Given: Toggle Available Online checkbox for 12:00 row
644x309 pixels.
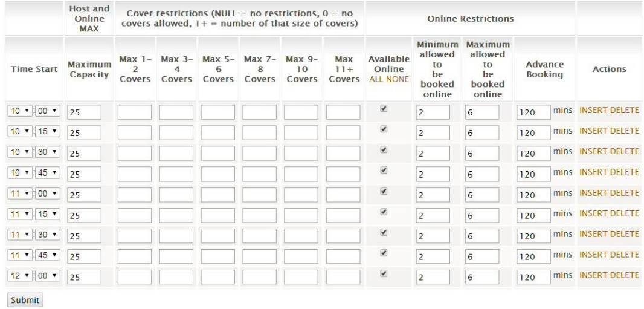Looking at the screenshot, I should (x=383, y=273).
